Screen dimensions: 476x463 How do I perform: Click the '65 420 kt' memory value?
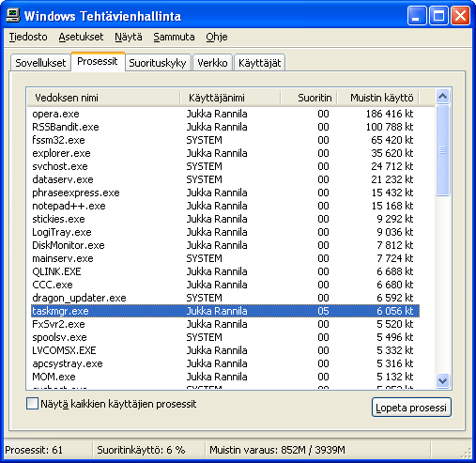tap(392, 140)
